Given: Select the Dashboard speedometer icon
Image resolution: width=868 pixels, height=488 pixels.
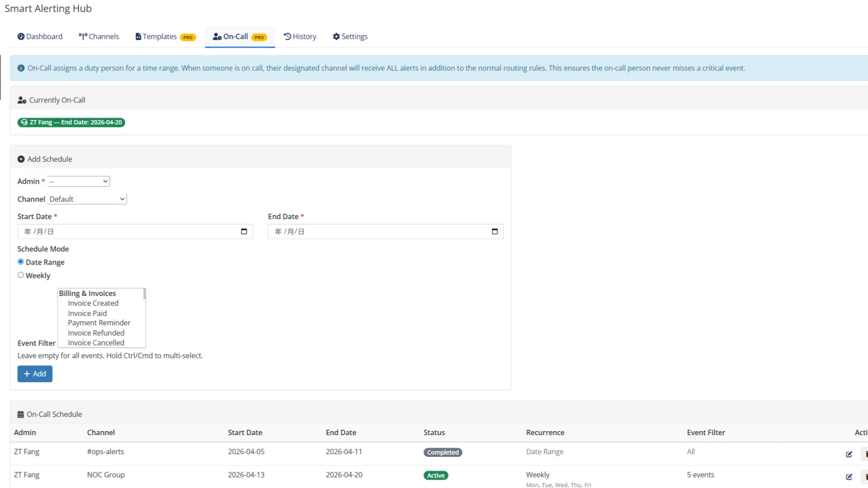Looking at the screenshot, I should coord(21,37).
